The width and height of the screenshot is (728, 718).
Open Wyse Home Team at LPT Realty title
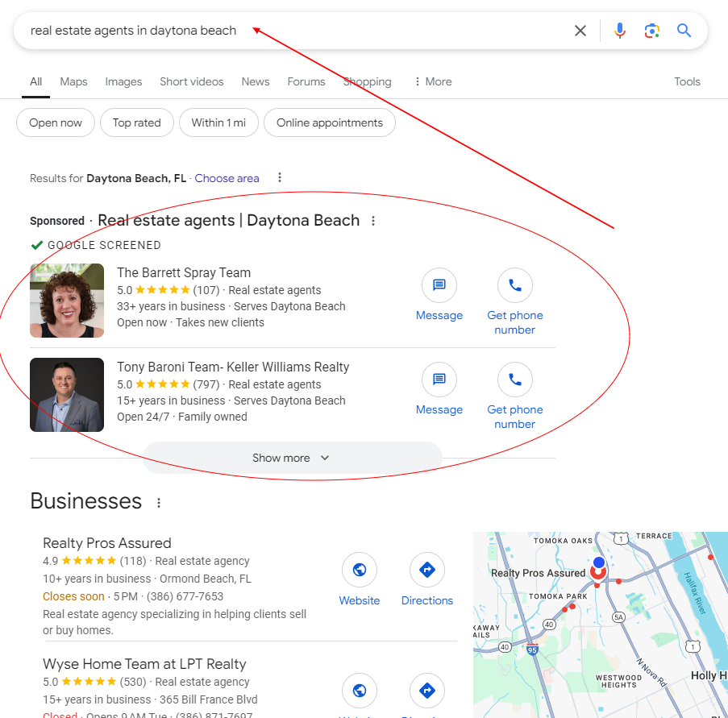144,664
